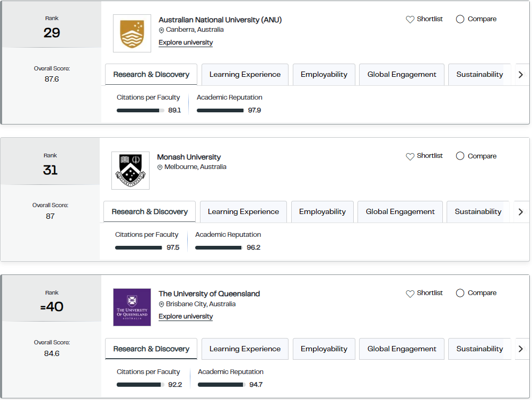Open Monash's Learning Experience tab
This screenshot has height=400, width=532.
(x=243, y=212)
